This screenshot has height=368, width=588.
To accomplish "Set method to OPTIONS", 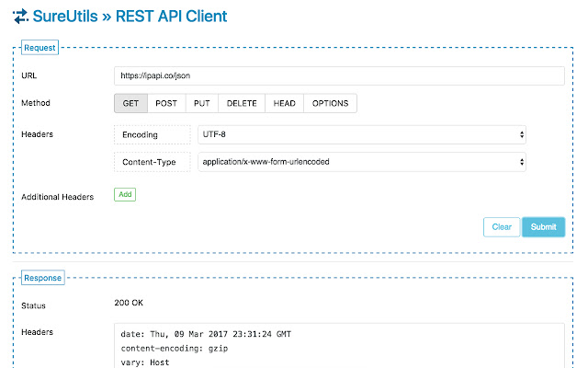I will pos(330,103).
